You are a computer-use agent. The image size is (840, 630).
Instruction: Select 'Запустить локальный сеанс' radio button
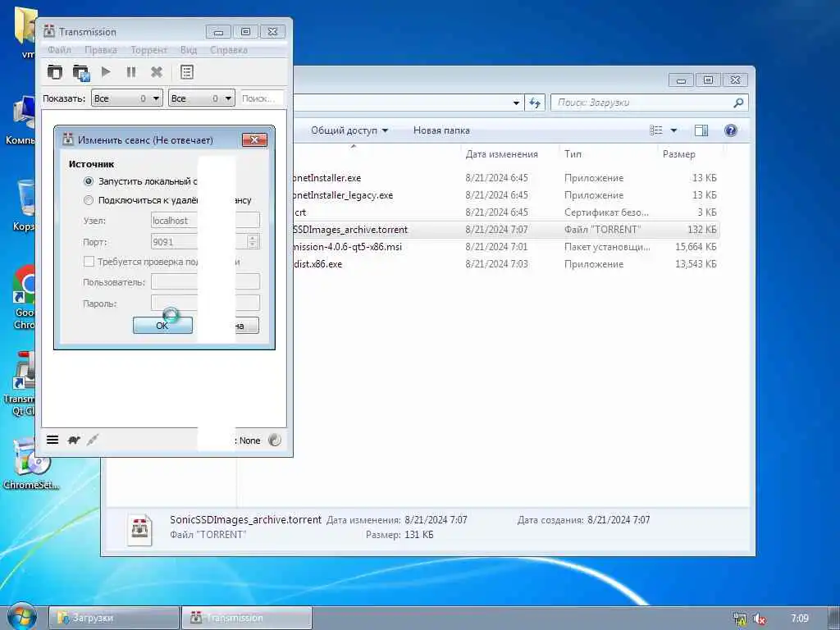point(89,181)
